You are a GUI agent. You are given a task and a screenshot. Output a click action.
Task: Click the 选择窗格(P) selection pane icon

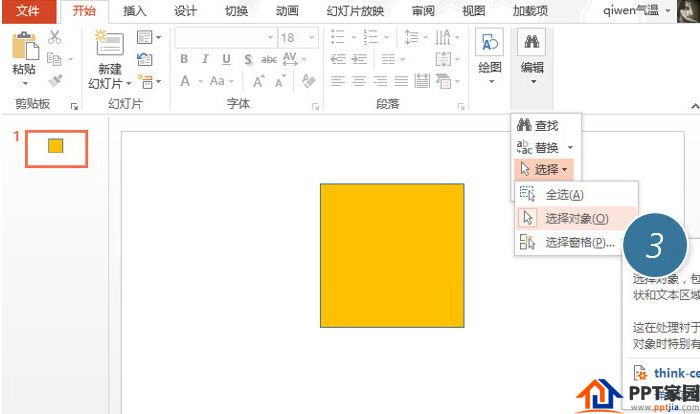click(527, 243)
